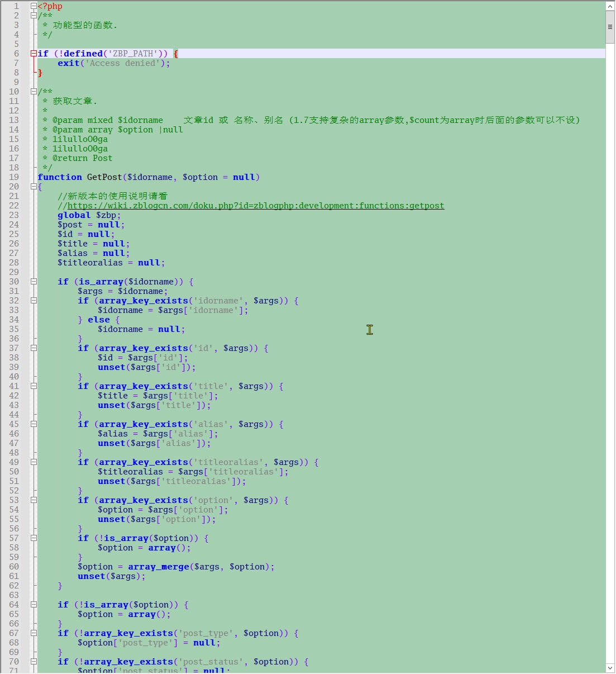The image size is (616, 674).
Task: Click the '@param array $option |null' comment
Action: click(x=118, y=130)
